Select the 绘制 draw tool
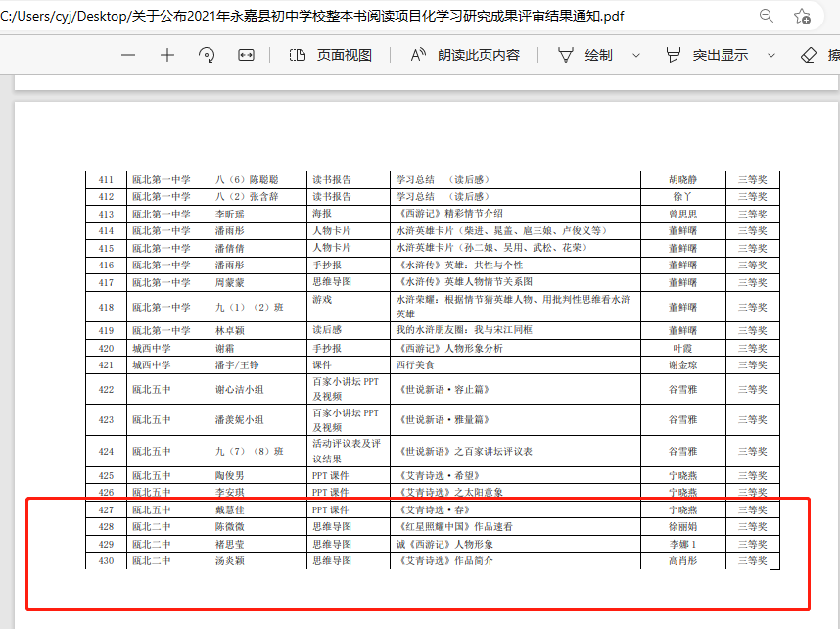The height and width of the screenshot is (629, 840). coord(585,55)
